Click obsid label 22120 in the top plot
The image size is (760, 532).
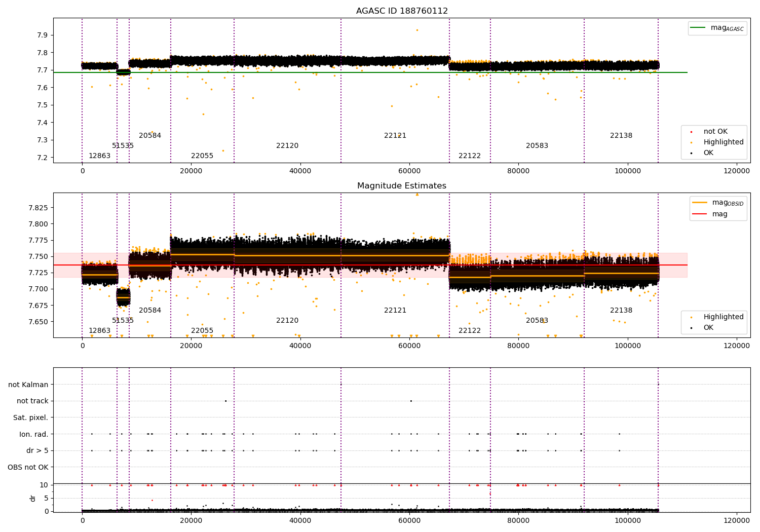click(x=287, y=146)
